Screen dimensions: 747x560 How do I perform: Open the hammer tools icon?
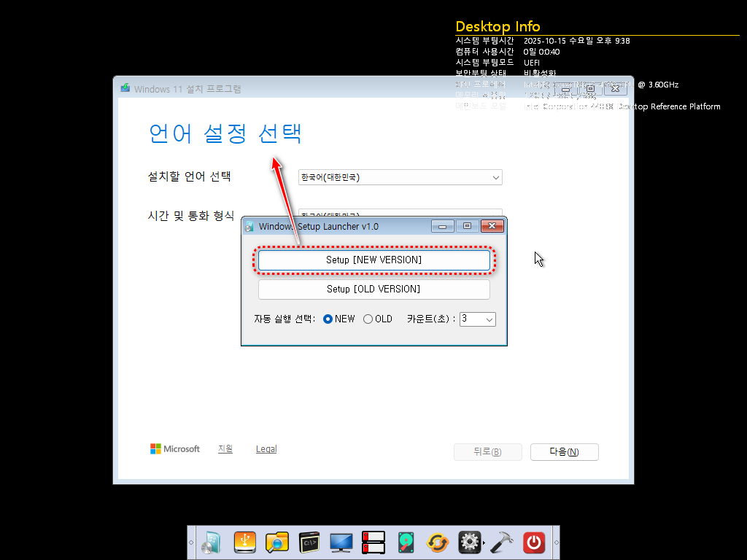click(x=501, y=542)
